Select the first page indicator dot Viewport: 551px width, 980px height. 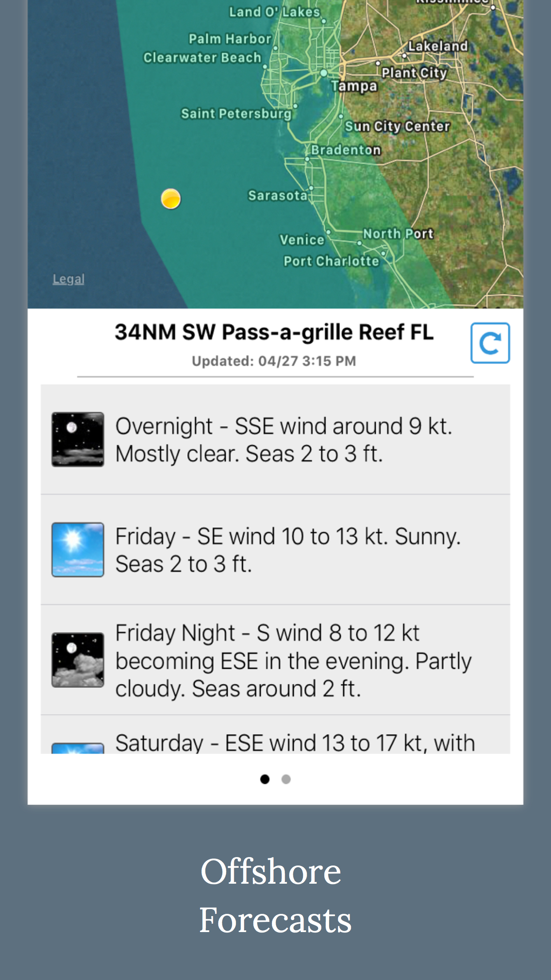click(x=265, y=779)
